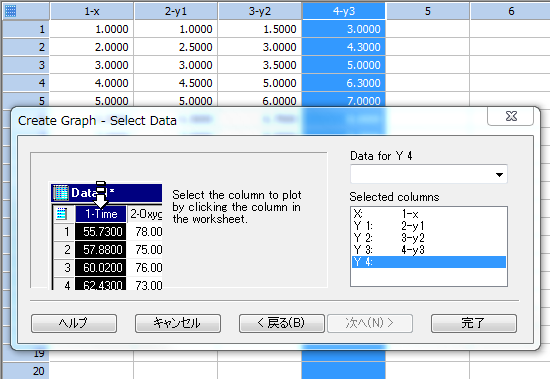Go back with 戻る(B) button
The width and height of the screenshot is (550, 379).
(x=282, y=323)
